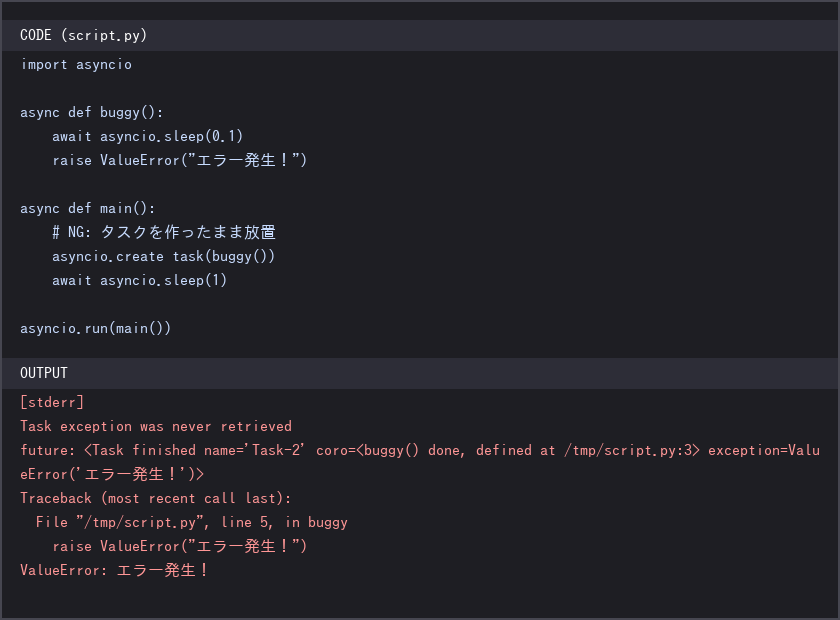This screenshot has width=840, height=620.
Task: Click the raise ValueError line in the traceback
Action: (179, 547)
